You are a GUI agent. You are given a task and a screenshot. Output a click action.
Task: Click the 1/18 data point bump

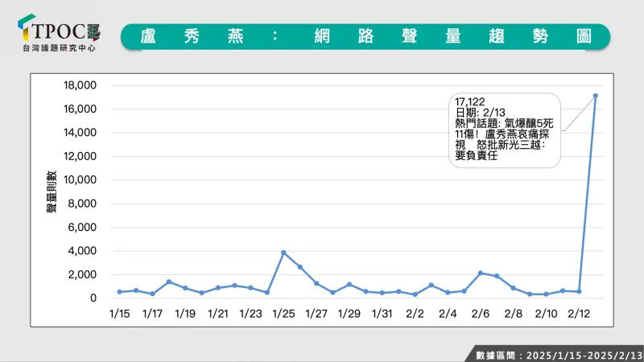point(169,282)
